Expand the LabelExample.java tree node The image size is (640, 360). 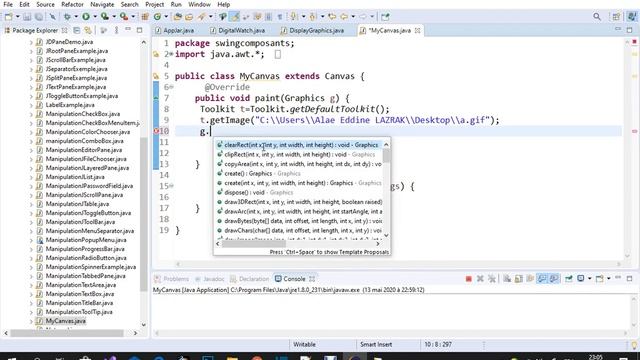click(x=31, y=105)
